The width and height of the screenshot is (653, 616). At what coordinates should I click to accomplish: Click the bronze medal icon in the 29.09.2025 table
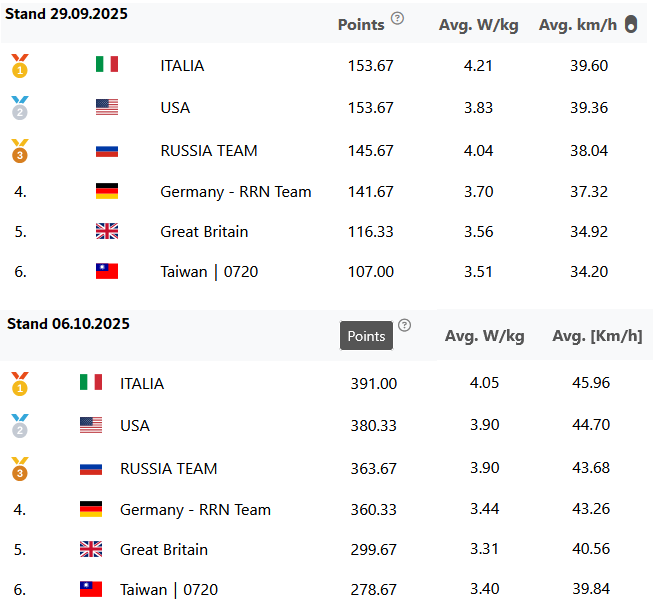(x=19, y=151)
